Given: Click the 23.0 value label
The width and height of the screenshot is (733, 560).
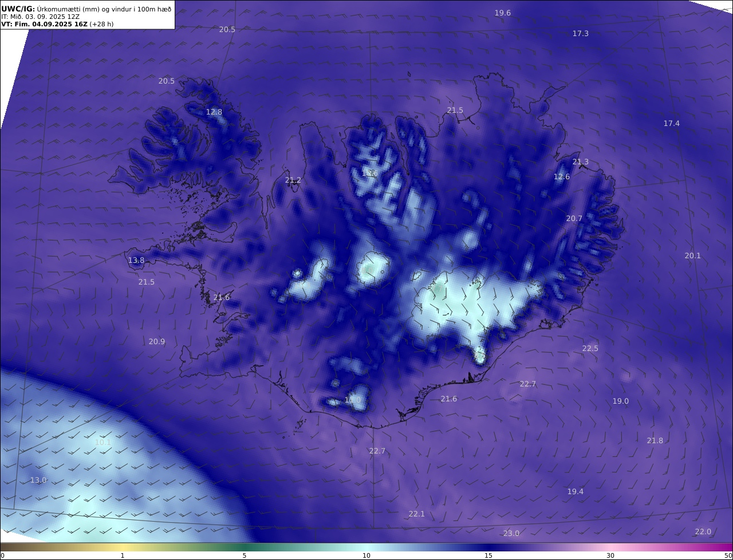Looking at the screenshot, I should (511, 534).
